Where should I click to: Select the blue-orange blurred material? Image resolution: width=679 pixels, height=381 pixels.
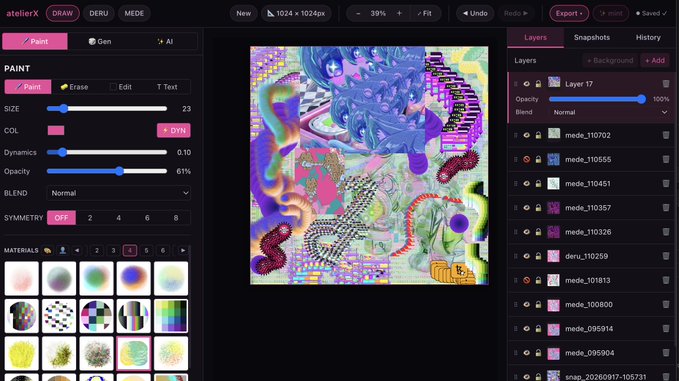tap(133, 278)
